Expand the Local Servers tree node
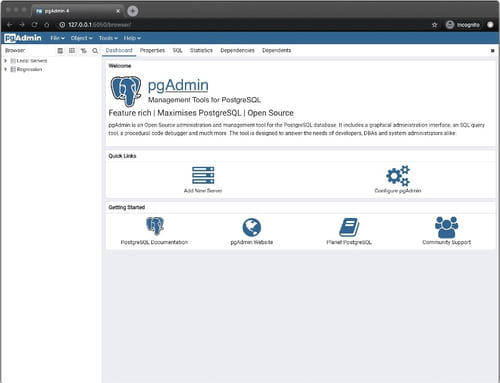The image size is (500, 383). [x=6, y=61]
